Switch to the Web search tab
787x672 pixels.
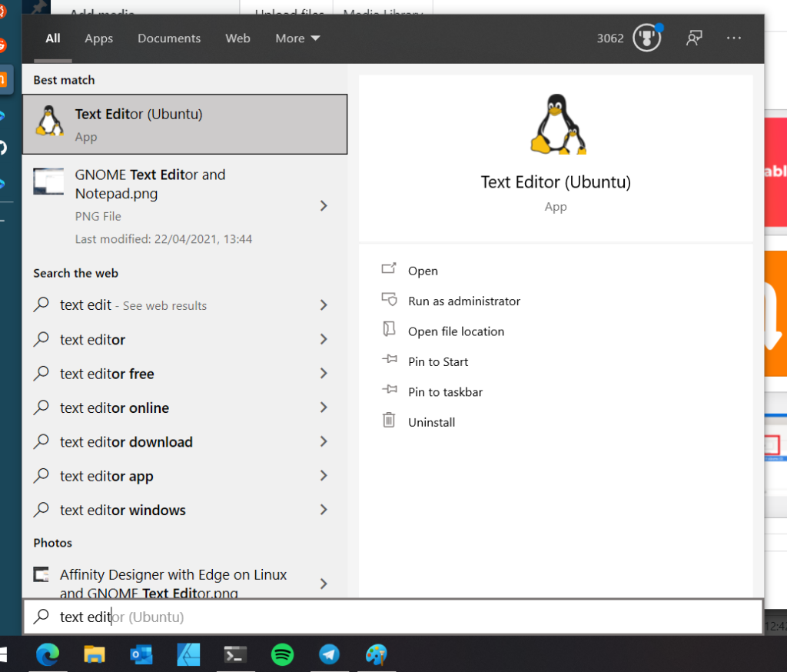(238, 38)
